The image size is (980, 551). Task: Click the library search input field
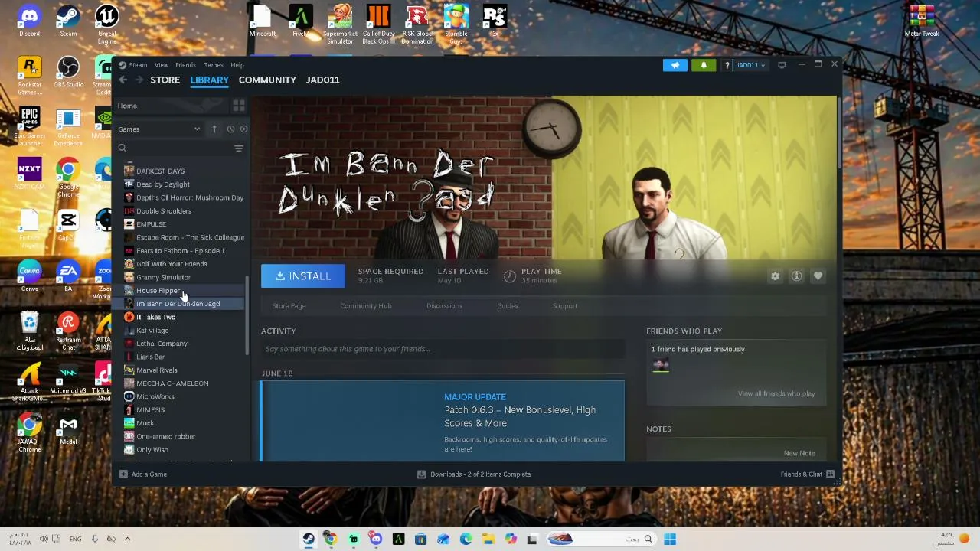179,148
